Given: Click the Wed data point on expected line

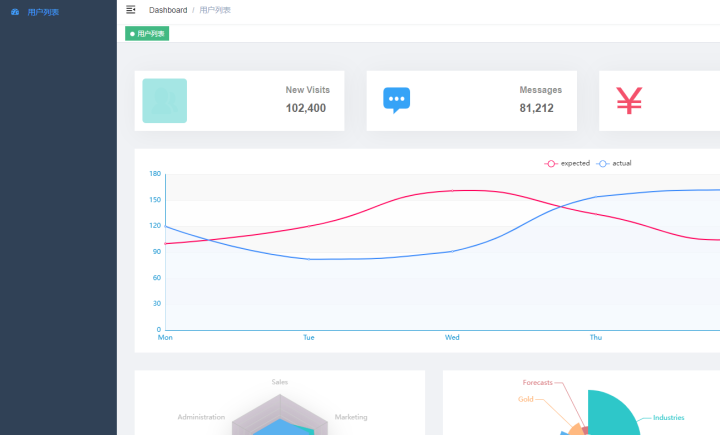Looking at the screenshot, I should click(x=452, y=190).
